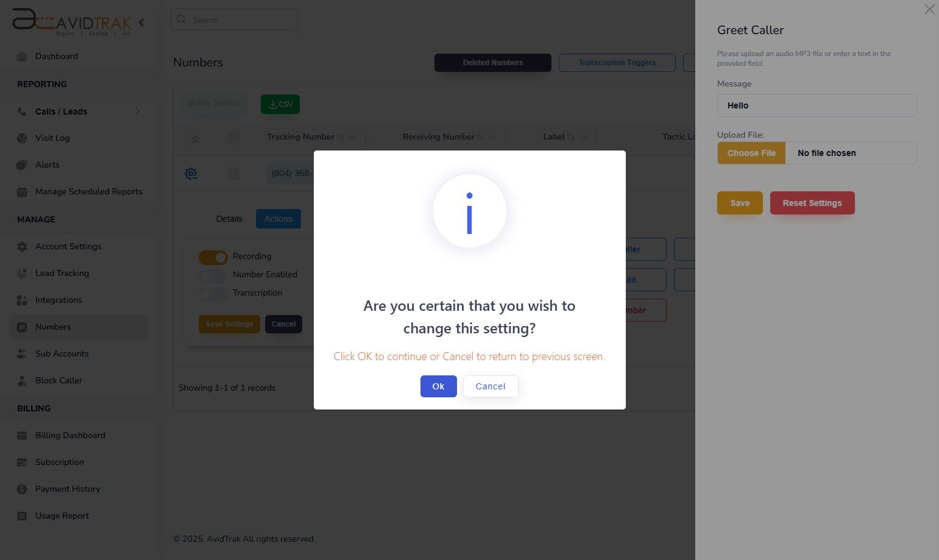Click the Alerts icon in sidebar
Image resolution: width=939 pixels, height=560 pixels.
(22, 165)
